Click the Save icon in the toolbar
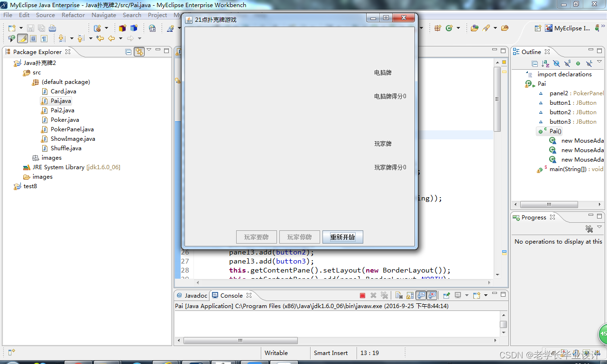This screenshot has height=364, width=607. (x=30, y=28)
